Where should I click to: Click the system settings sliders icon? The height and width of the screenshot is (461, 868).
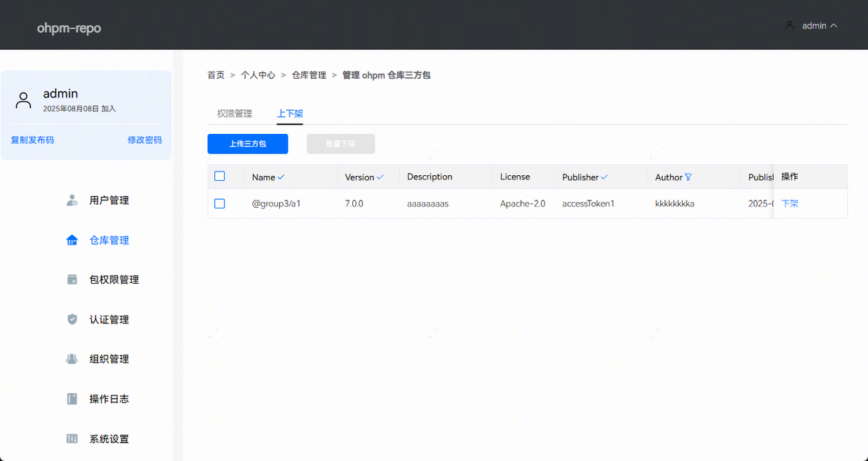(x=72, y=439)
